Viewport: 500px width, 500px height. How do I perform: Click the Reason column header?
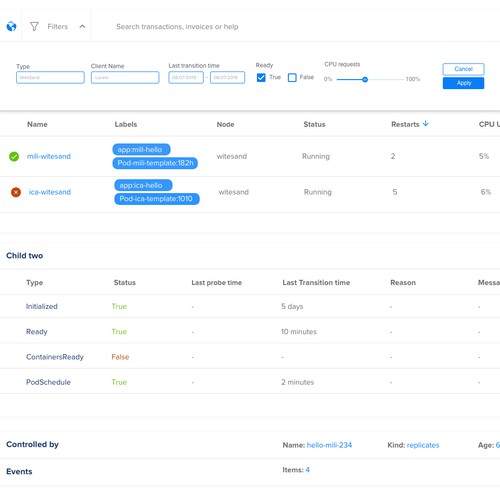tap(403, 283)
